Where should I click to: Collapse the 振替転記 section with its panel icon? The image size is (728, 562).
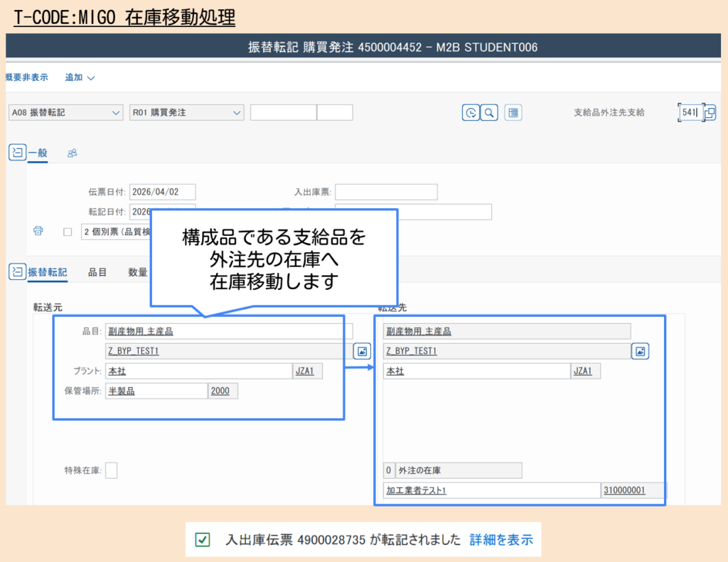tap(16, 271)
